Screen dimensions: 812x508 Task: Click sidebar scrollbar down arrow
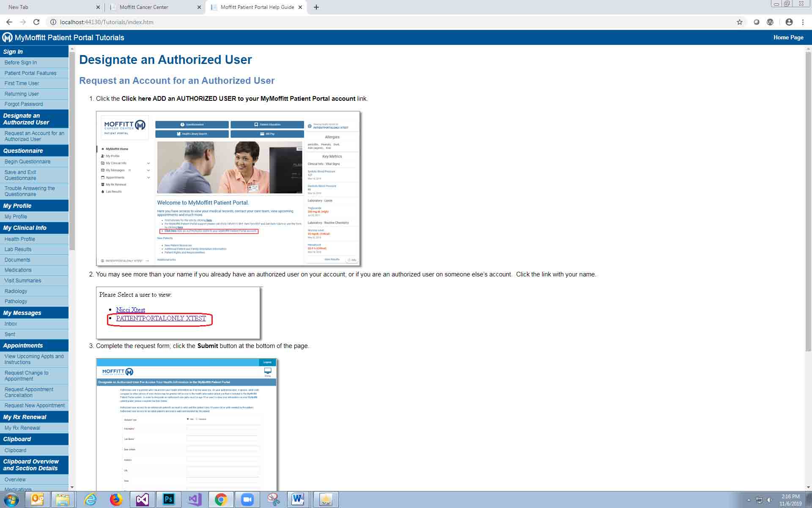pos(72,487)
